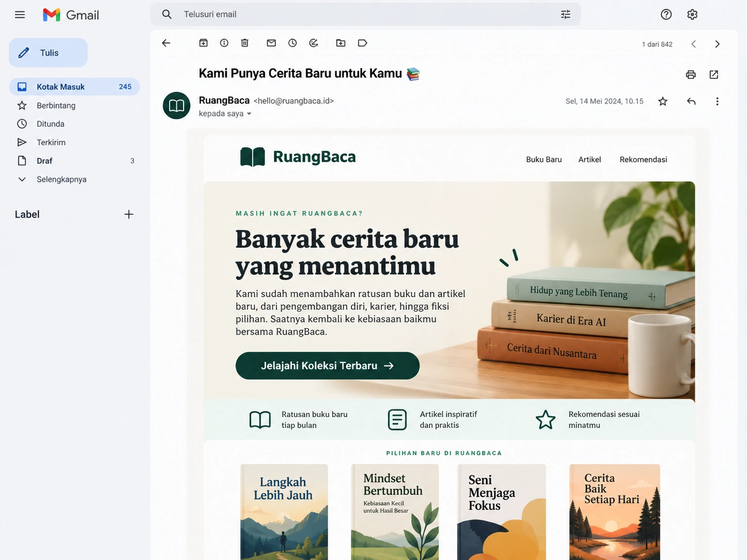
Task: Click the 'Sel, 14 Mei 2024, 10.15' timestamp
Action: (x=605, y=102)
